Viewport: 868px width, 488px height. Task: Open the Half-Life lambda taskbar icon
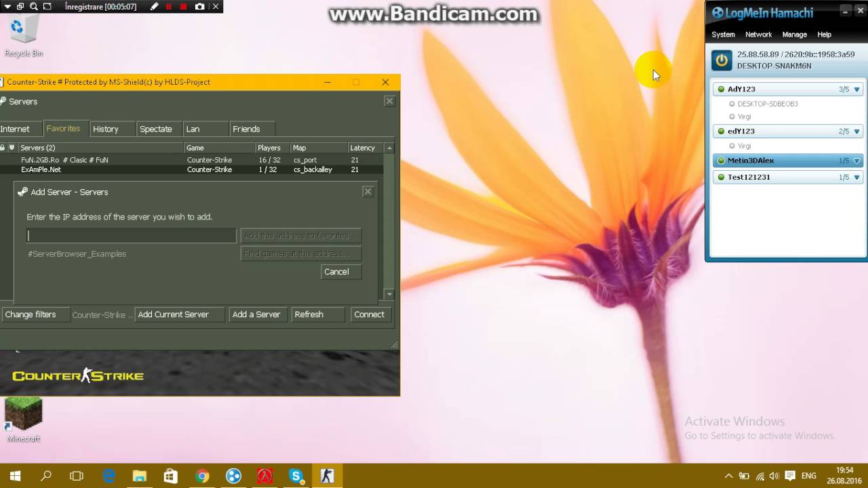click(264, 476)
